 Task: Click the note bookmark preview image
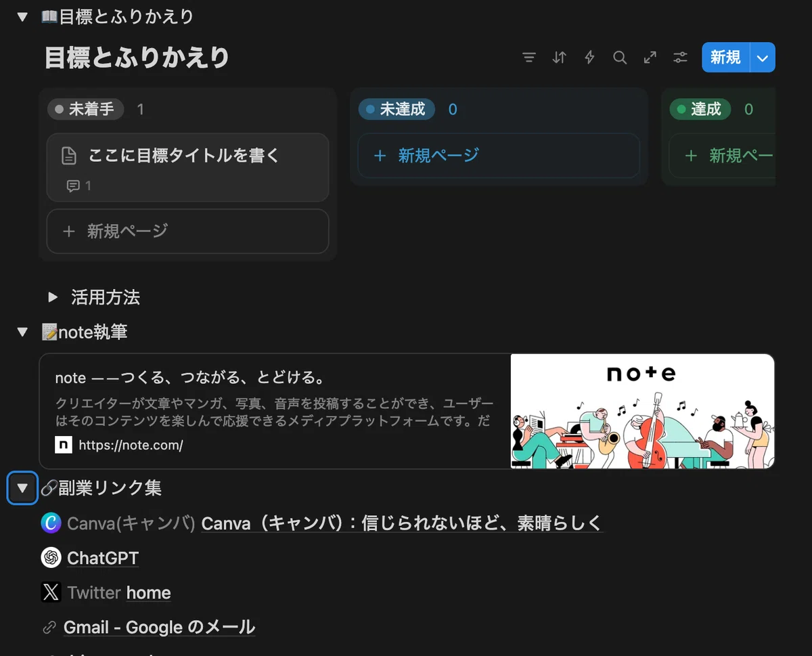click(642, 411)
